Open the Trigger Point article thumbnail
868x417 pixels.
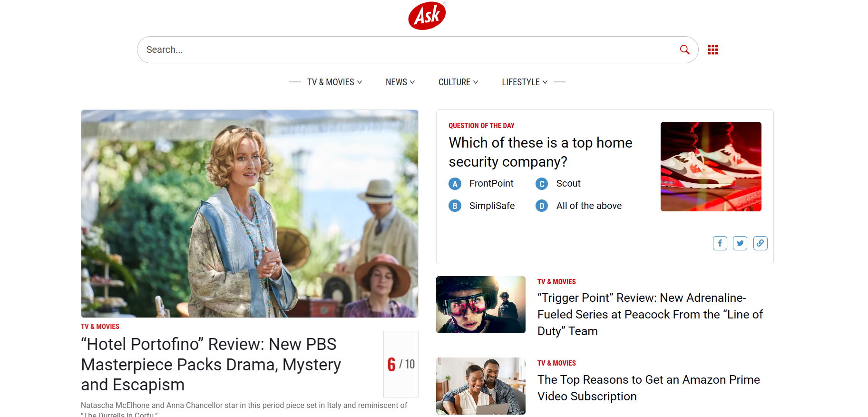(x=481, y=305)
